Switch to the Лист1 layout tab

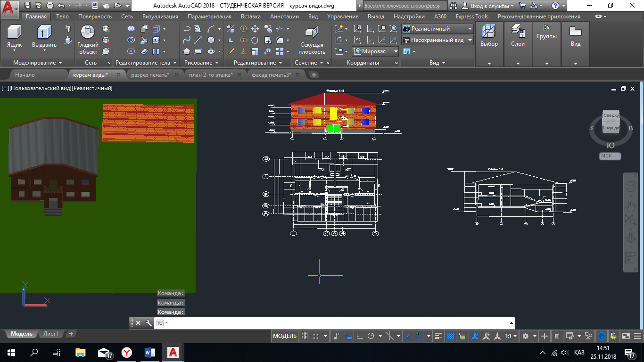pos(51,334)
